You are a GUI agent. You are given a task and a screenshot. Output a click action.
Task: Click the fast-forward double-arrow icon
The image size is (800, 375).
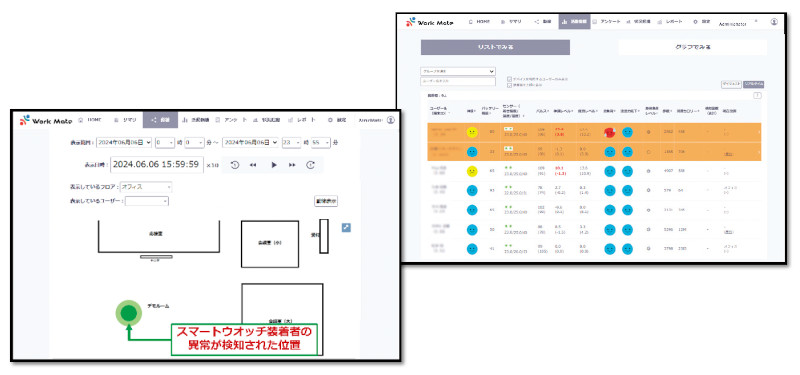[x=292, y=165]
